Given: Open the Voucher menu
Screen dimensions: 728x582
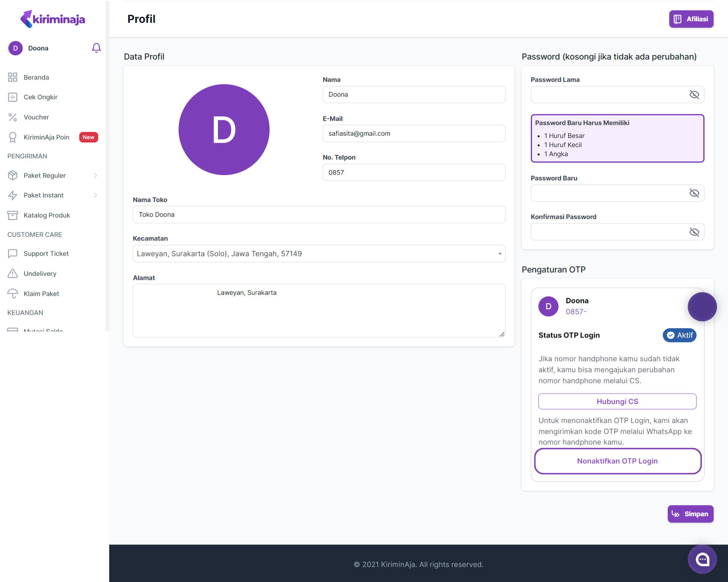Looking at the screenshot, I should pyautogui.click(x=36, y=117).
